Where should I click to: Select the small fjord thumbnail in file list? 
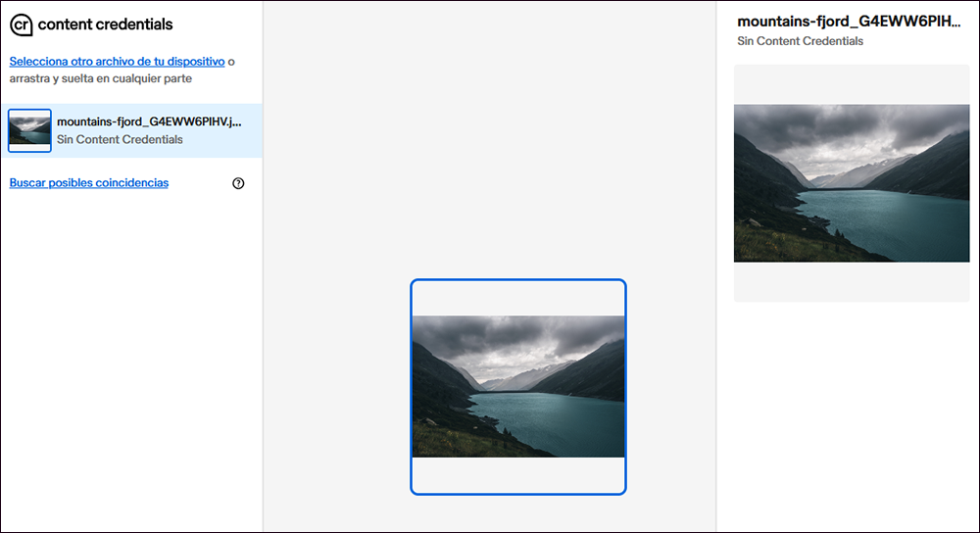(x=29, y=130)
